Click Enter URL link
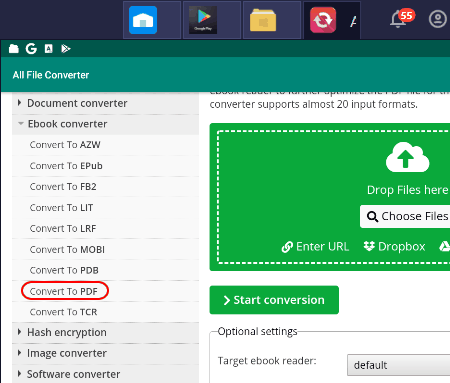 click(315, 247)
